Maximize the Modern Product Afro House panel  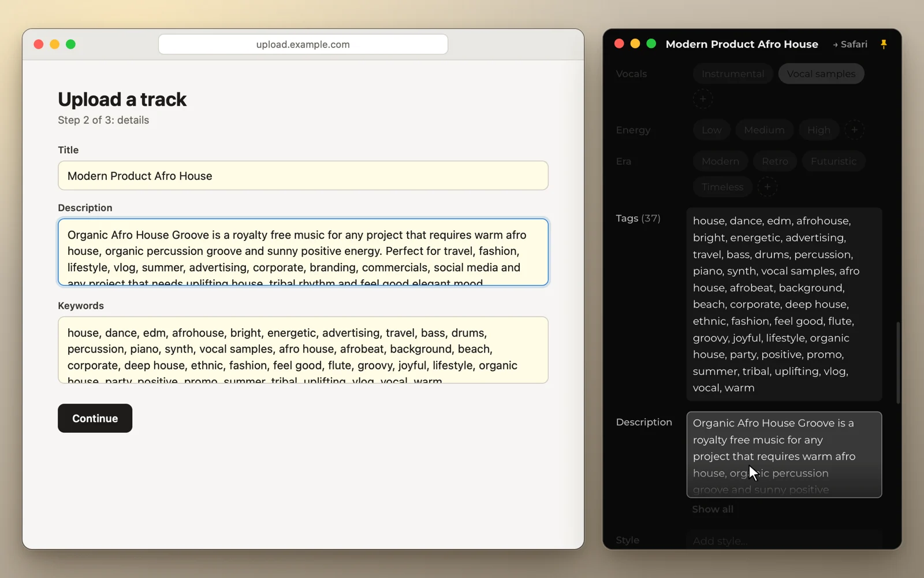(651, 44)
